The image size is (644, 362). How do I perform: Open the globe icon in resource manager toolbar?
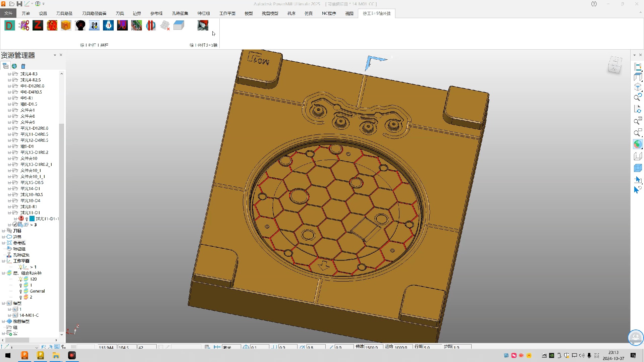click(x=14, y=66)
